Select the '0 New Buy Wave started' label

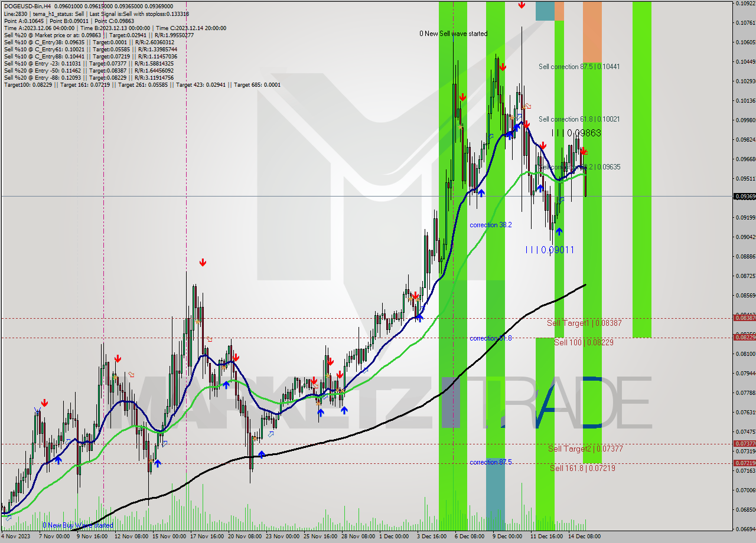pos(78,525)
